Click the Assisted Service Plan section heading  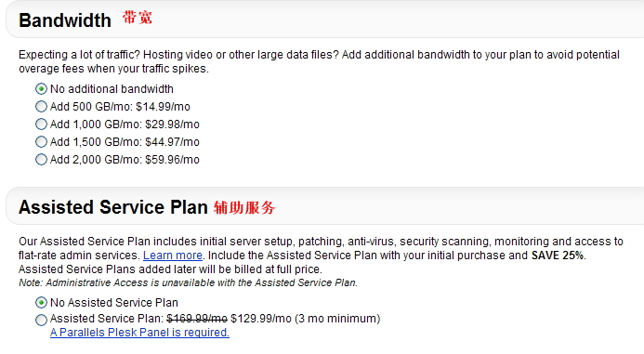pos(113,207)
